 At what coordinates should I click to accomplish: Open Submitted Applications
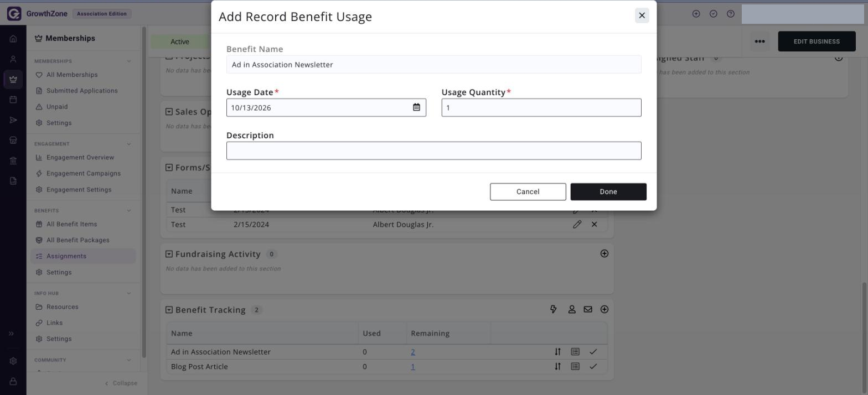click(82, 91)
